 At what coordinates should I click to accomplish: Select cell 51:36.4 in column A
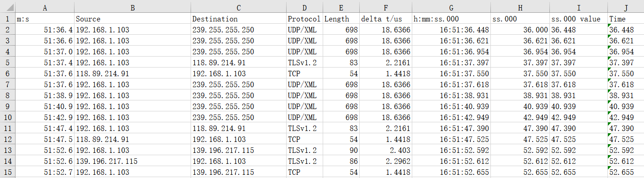pos(45,30)
